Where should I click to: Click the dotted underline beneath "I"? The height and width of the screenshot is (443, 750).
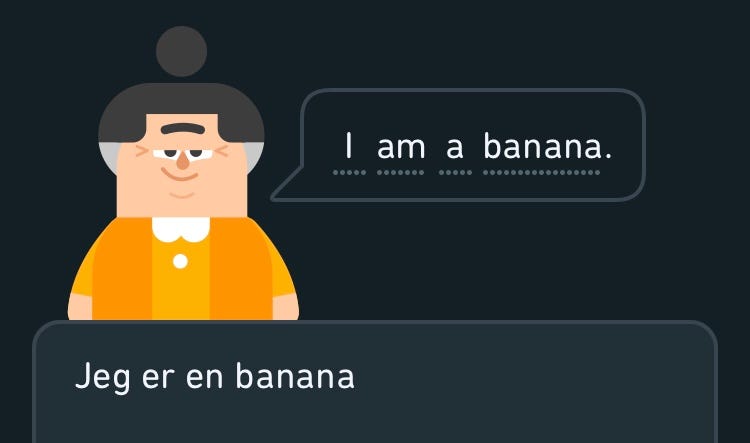tap(350, 172)
